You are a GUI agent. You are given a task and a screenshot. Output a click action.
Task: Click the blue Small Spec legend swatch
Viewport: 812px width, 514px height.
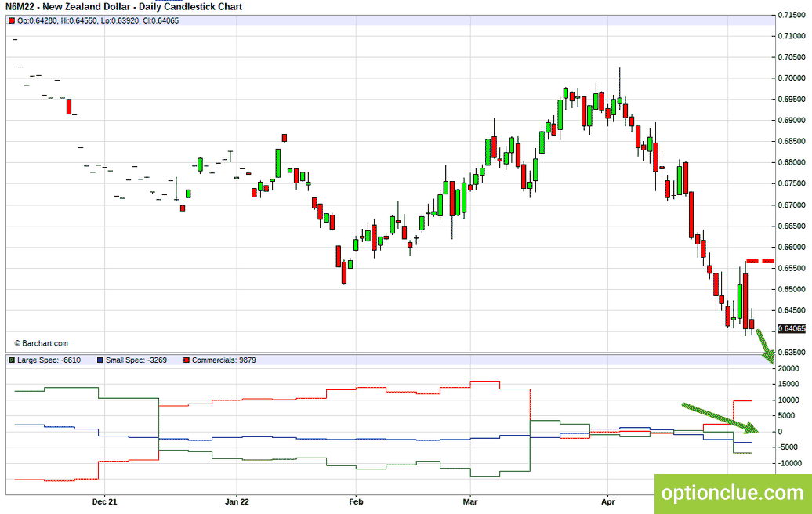point(100,360)
